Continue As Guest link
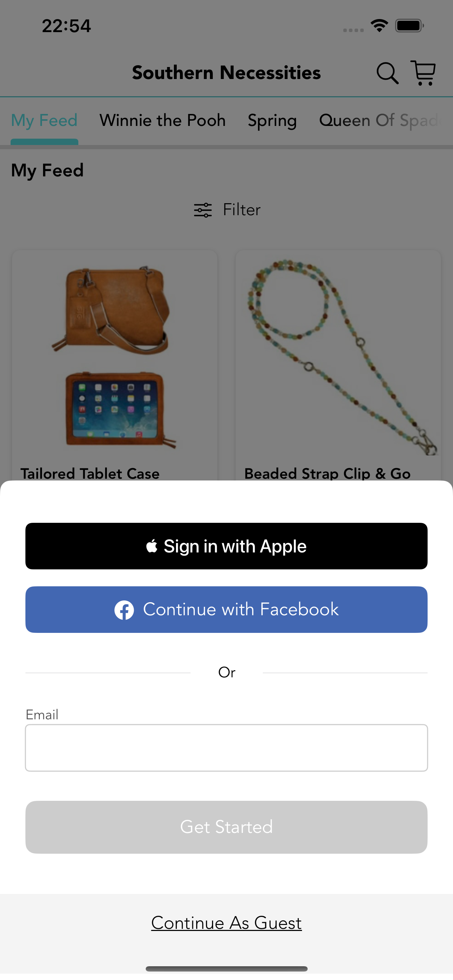Screen dimensions: 453x980 tap(226, 923)
